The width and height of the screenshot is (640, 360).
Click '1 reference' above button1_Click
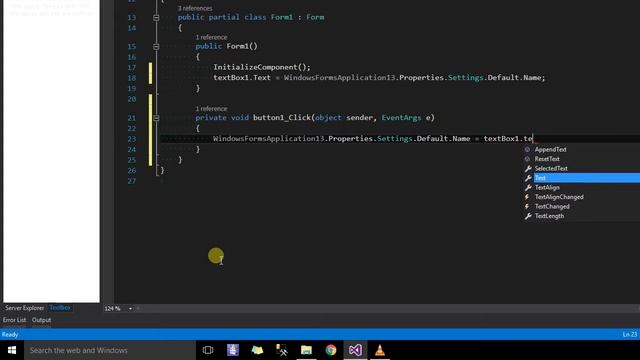pyautogui.click(x=211, y=109)
